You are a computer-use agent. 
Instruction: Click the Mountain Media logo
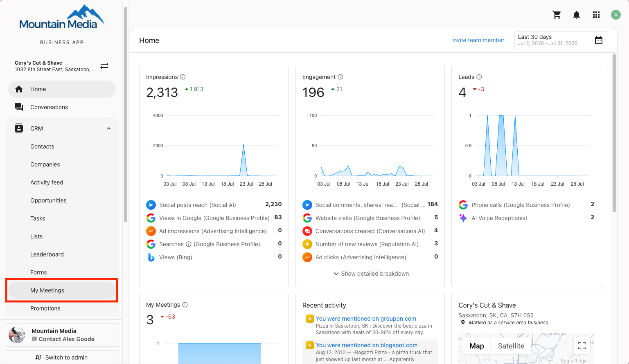tap(62, 17)
